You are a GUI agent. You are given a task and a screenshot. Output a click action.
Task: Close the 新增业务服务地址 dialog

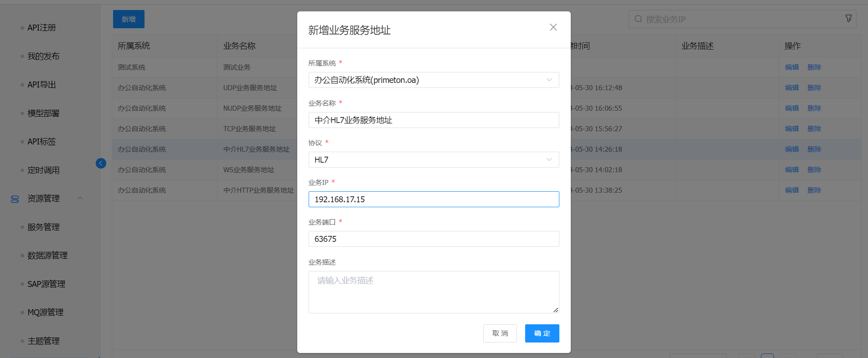coord(553,27)
